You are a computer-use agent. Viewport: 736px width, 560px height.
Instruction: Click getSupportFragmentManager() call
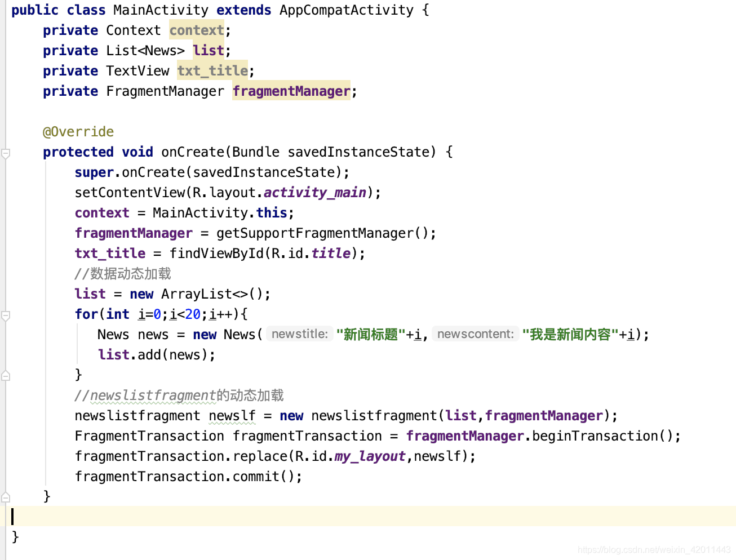[x=323, y=233]
